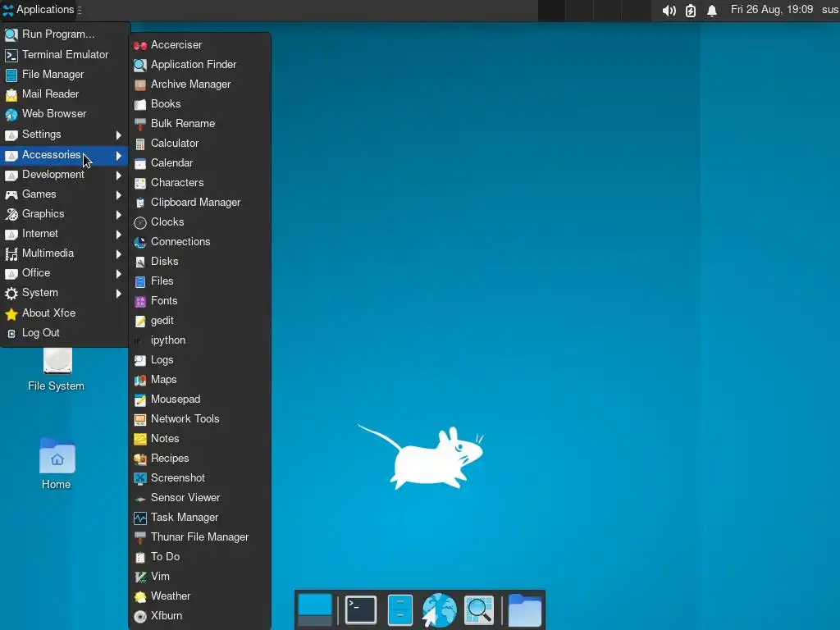
Task: Click the Disks icon
Action: (139, 262)
